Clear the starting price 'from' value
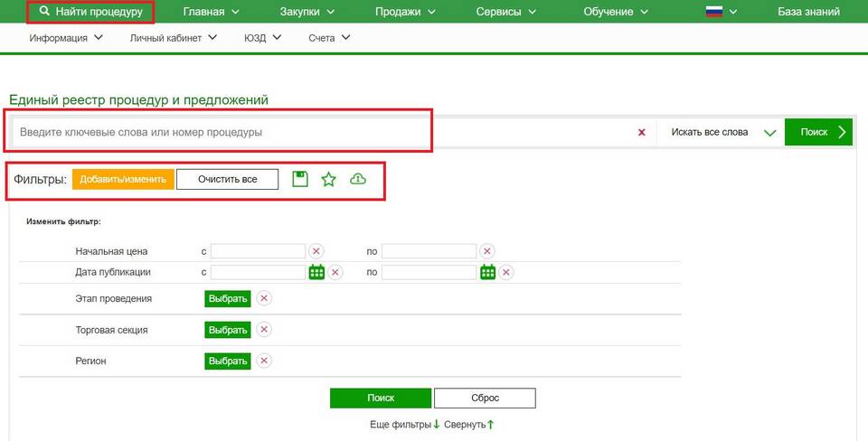 316,251
